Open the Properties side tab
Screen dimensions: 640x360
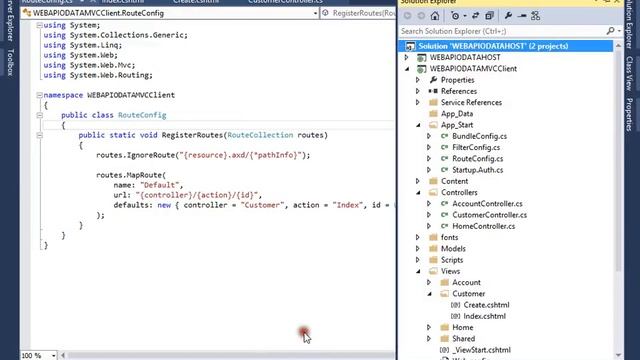coord(630,115)
